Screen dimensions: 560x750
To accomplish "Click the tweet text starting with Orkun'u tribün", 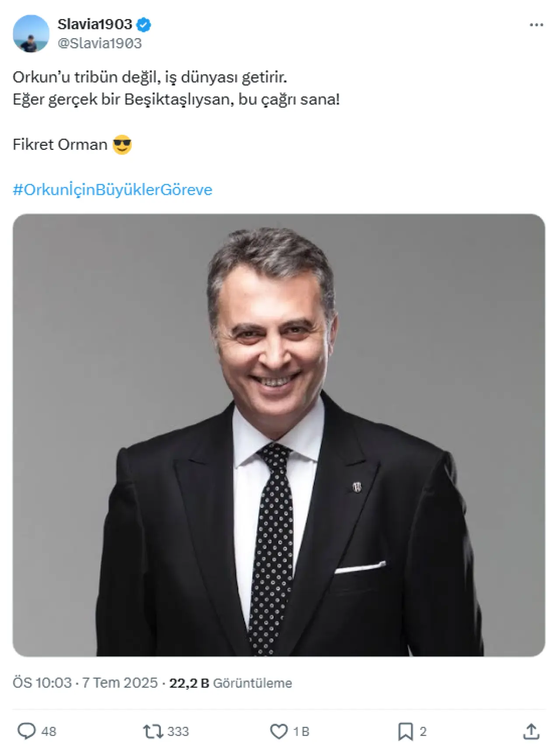I will pyautogui.click(x=150, y=77).
